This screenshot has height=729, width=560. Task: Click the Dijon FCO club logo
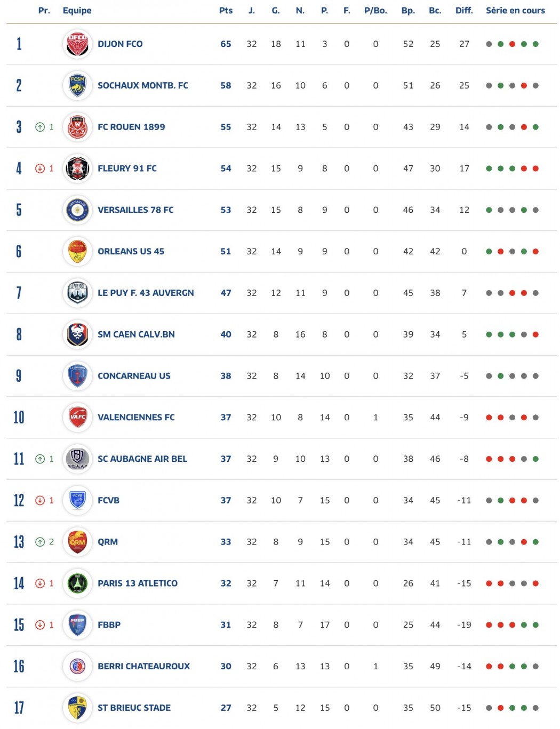click(x=77, y=44)
